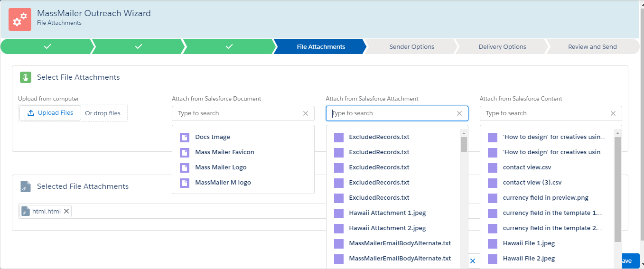
Task: Click the MassMailer gear wizard icon
Action: click(x=20, y=19)
